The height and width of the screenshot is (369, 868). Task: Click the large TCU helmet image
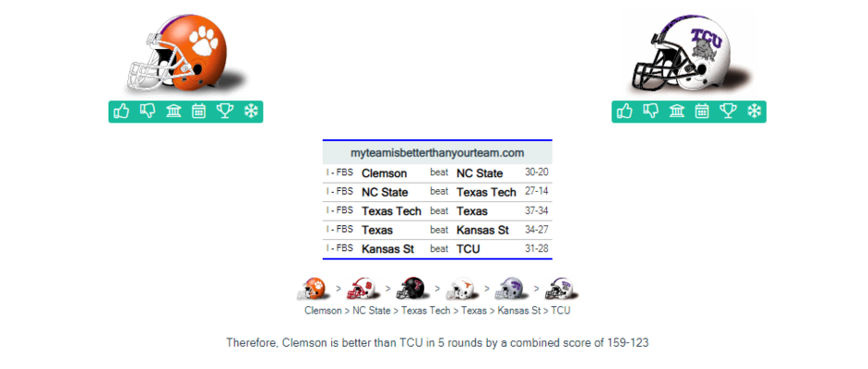692,54
